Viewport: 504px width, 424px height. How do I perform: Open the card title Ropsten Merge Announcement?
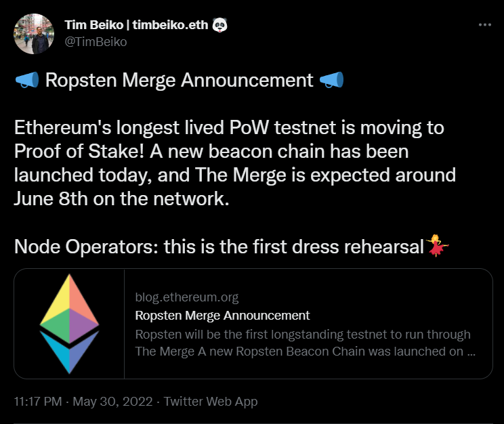tap(222, 316)
